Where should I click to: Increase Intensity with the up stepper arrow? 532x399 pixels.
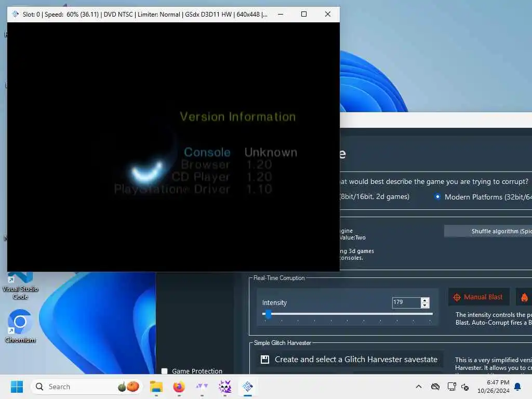(425, 300)
